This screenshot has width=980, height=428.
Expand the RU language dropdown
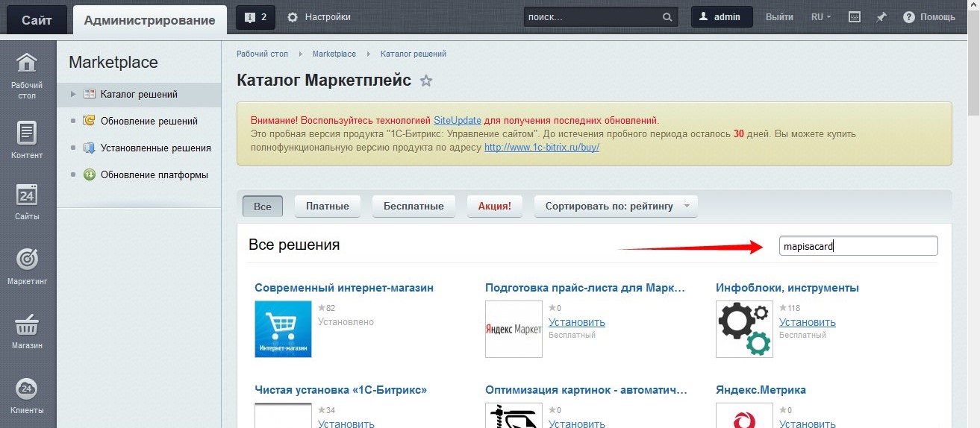tap(821, 17)
